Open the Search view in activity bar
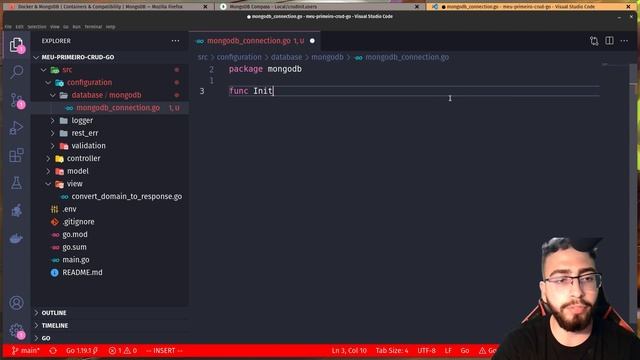 16,72
